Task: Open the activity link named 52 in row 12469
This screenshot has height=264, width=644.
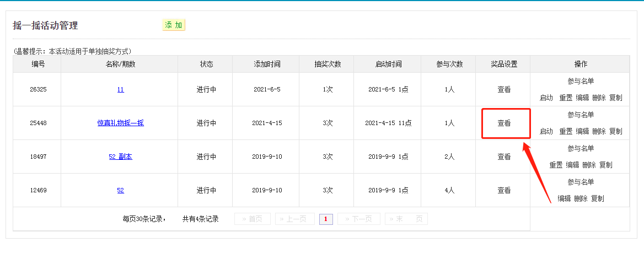Action: pos(120,191)
